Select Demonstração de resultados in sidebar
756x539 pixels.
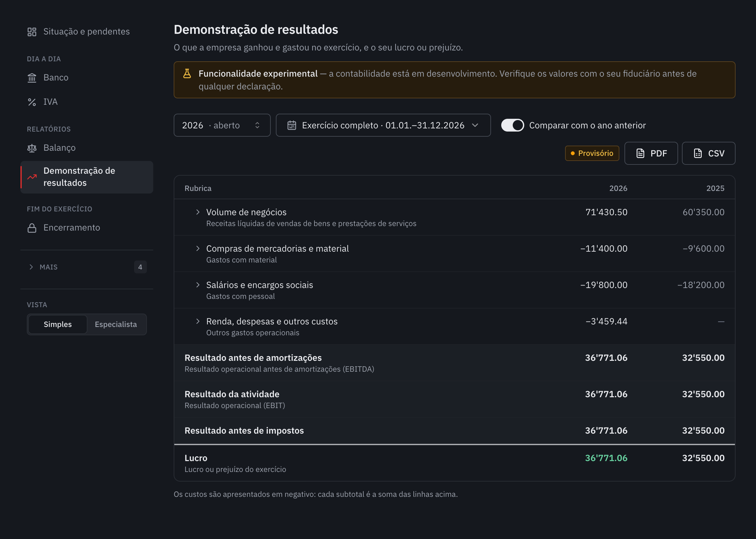point(87,177)
